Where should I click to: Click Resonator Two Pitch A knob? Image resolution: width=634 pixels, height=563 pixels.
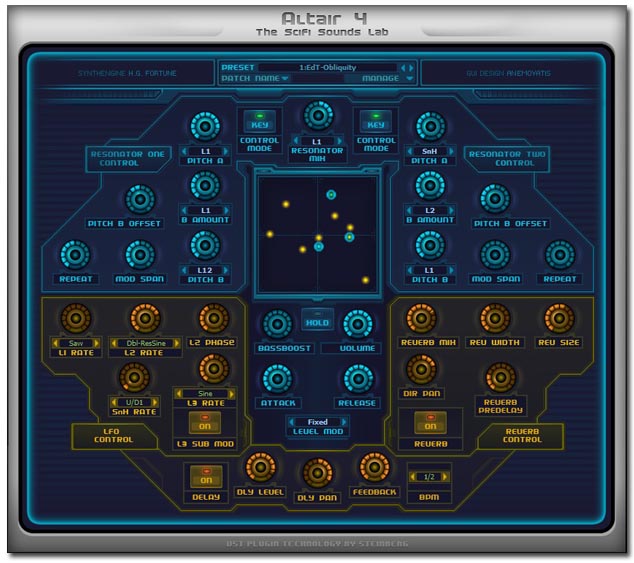pos(431,127)
